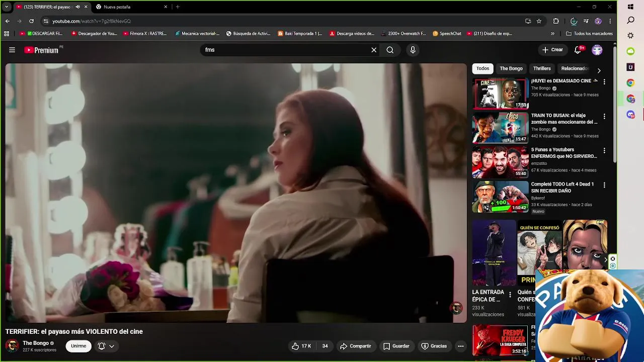Image resolution: width=644 pixels, height=362 pixels.
Task: Share the video via Compartir
Action: [x=355, y=346]
